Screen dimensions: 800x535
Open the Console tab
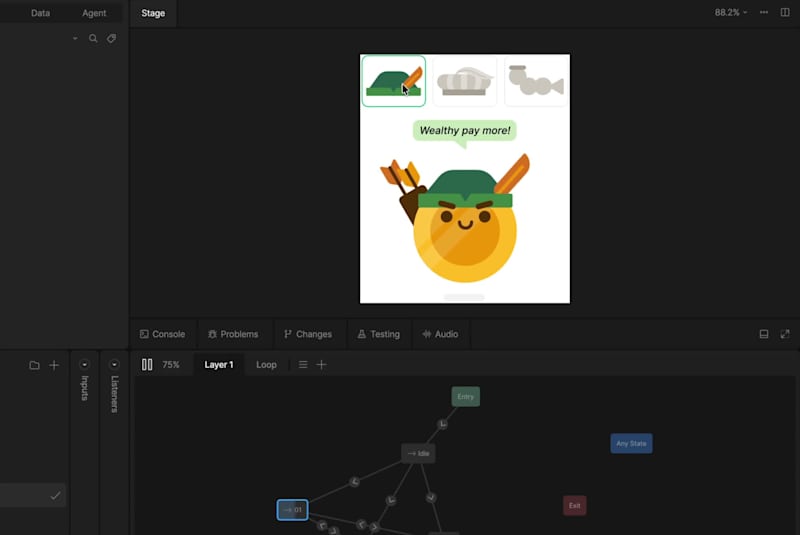click(x=163, y=334)
